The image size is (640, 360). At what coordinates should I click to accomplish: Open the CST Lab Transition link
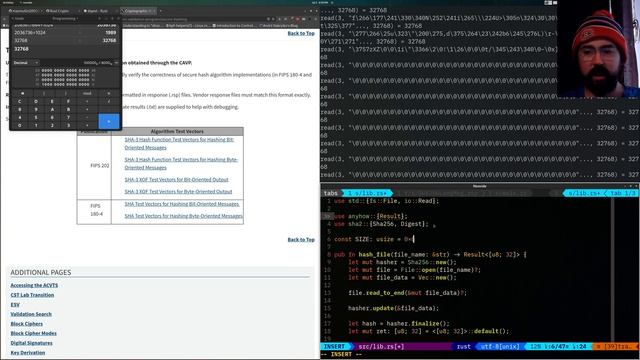point(32,295)
